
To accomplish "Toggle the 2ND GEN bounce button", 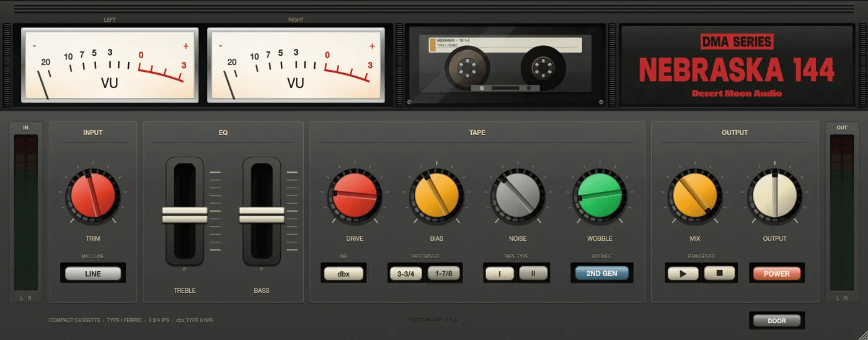I will click(602, 273).
